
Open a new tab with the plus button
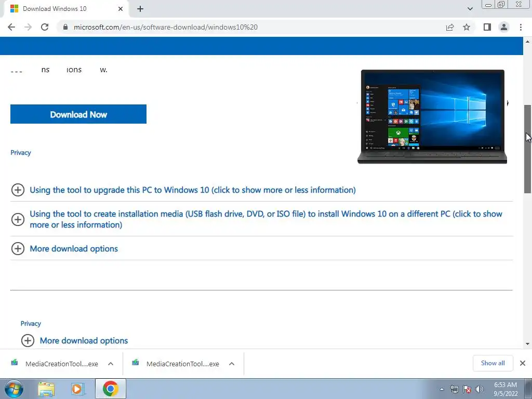pos(140,9)
